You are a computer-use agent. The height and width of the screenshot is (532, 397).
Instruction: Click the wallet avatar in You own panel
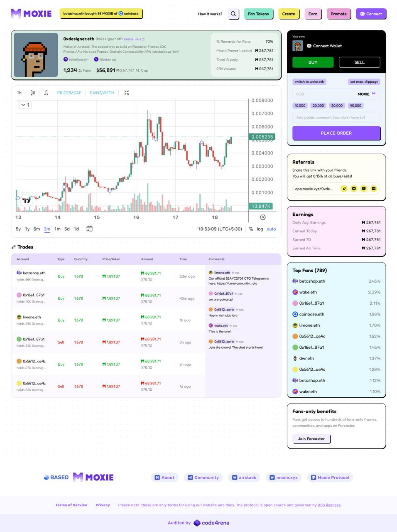tap(297, 46)
